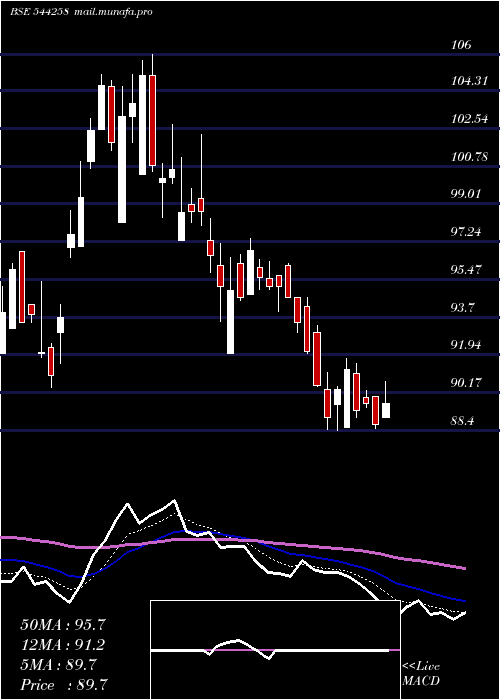The height and width of the screenshot is (700, 500).
Task: Click the BSE 544258 ticker title
Action: click(x=39, y=12)
